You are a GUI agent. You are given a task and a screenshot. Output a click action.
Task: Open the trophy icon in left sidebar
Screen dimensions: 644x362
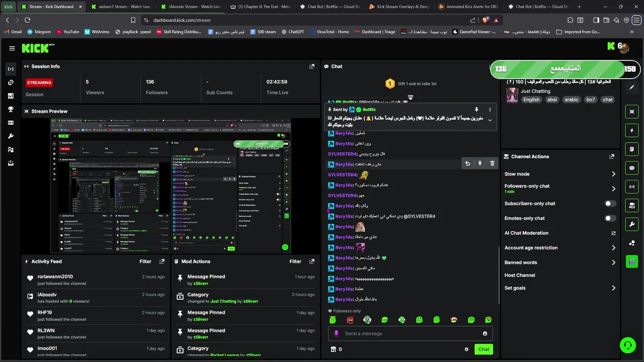click(x=11, y=109)
